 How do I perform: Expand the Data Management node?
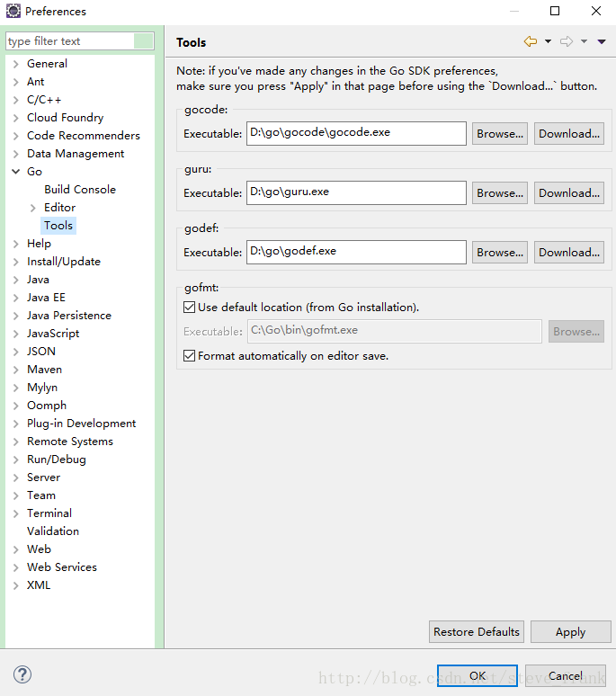tap(16, 154)
